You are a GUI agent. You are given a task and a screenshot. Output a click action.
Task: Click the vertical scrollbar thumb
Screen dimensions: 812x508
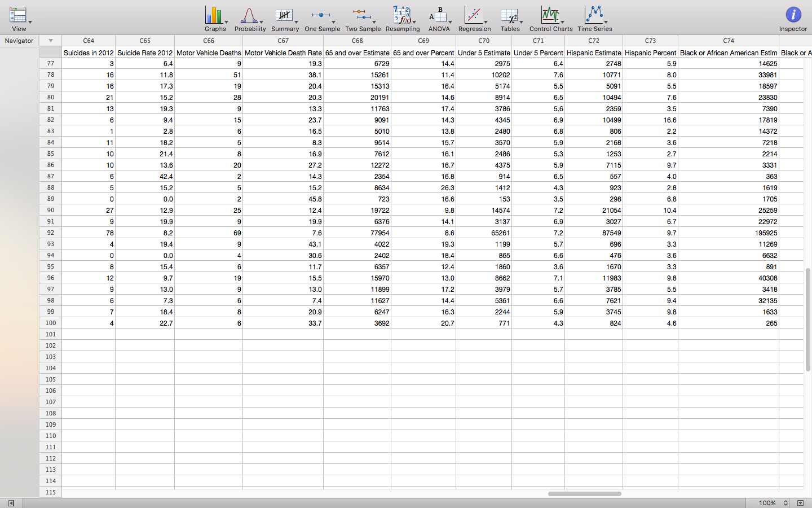[x=807, y=319]
